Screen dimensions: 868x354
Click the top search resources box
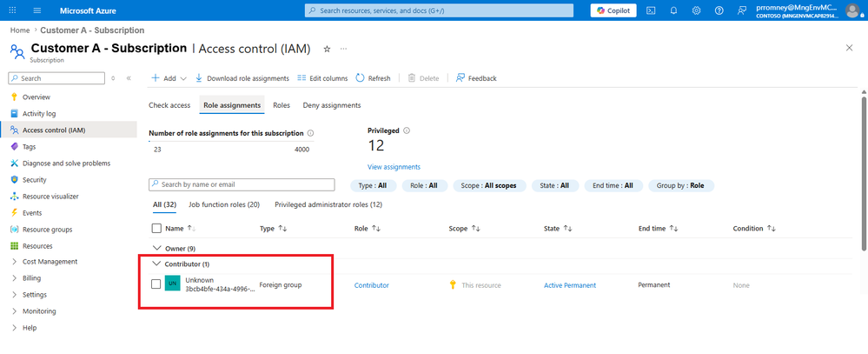(x=439, y=10)
